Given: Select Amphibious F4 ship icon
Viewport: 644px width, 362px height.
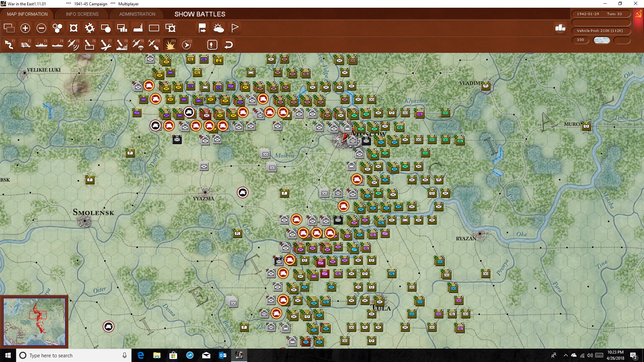Looking at the screenshot, I should [x=57, y=45].
